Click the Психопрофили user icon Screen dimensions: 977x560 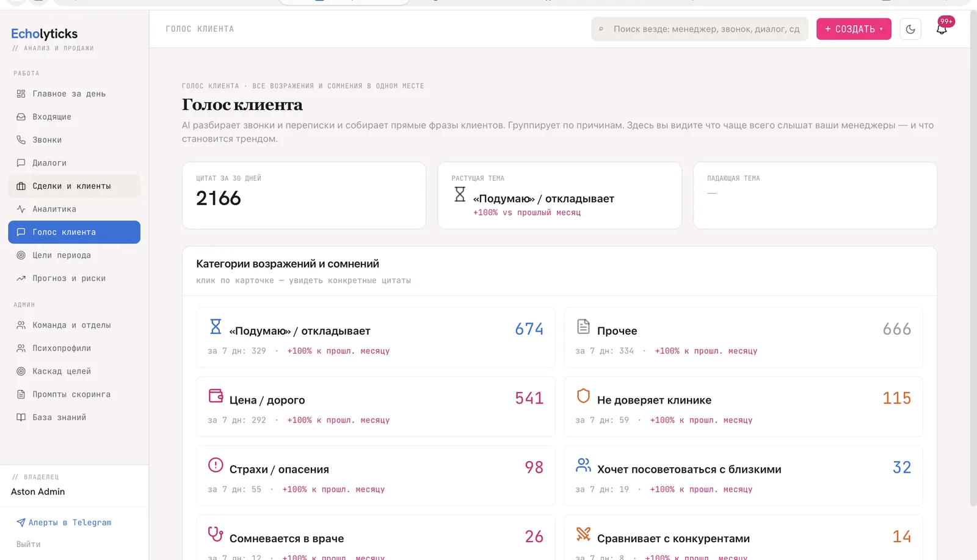(21, 348)
